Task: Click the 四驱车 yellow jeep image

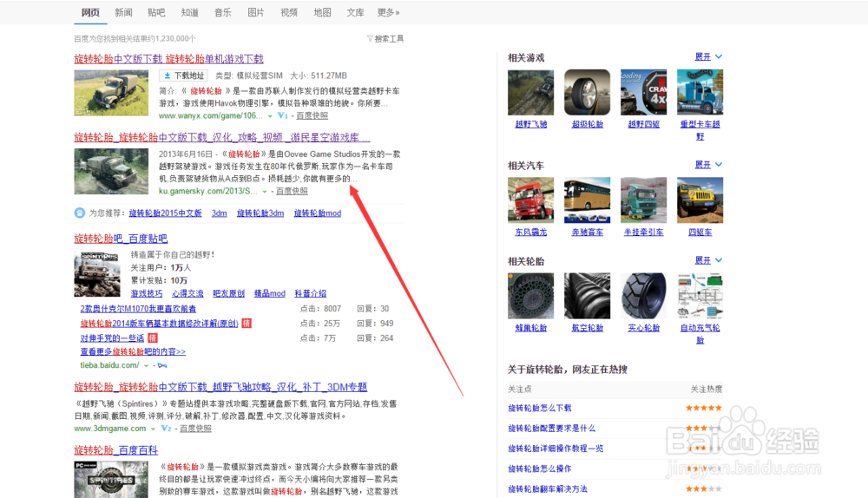Action: click(x=700, y=200)
